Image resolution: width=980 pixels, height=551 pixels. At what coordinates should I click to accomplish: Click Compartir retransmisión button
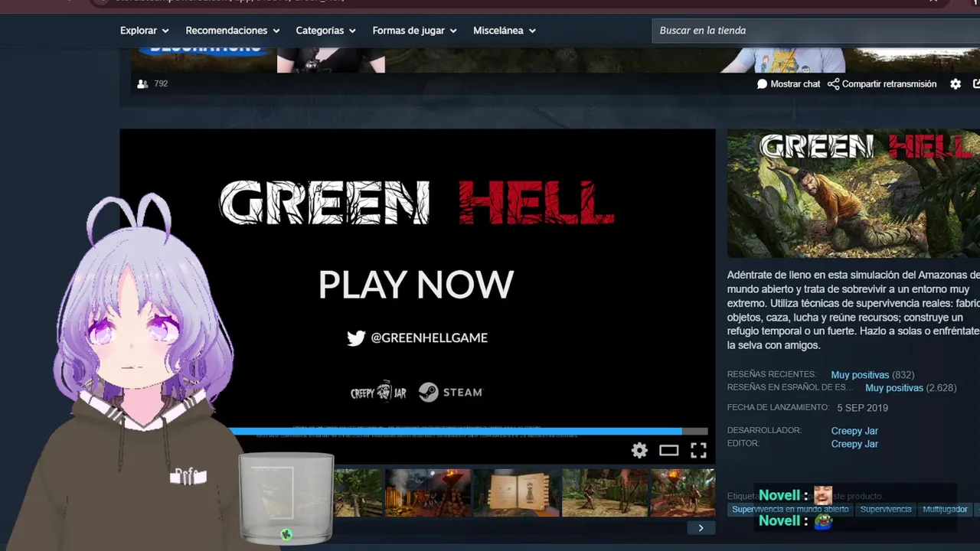pyautogui.click(x=882, y=84)
